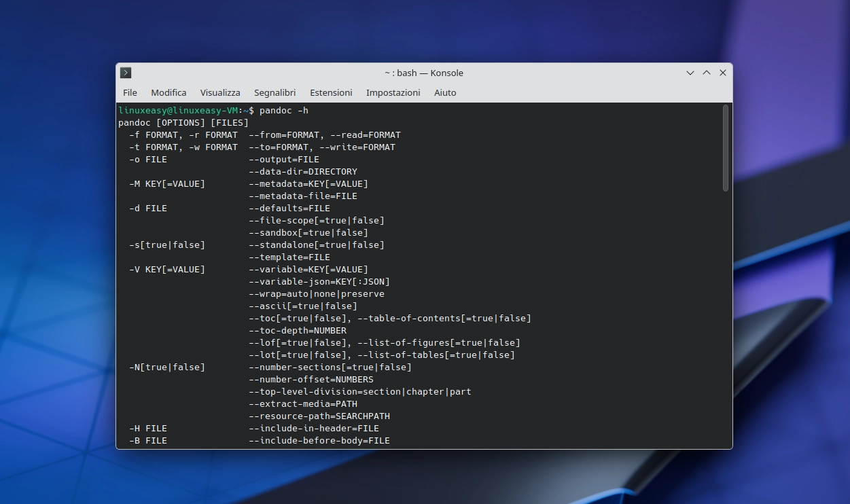850x504 pixels.
Task: Click '--include-in-header=FILE' option text
Action: click(x=314, y=428)
